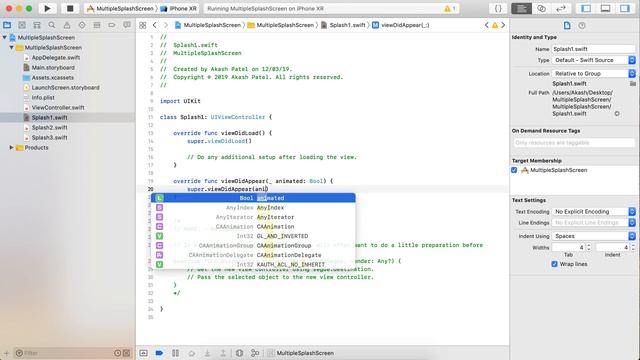Toggle the Navigator pane

(586, 9)
